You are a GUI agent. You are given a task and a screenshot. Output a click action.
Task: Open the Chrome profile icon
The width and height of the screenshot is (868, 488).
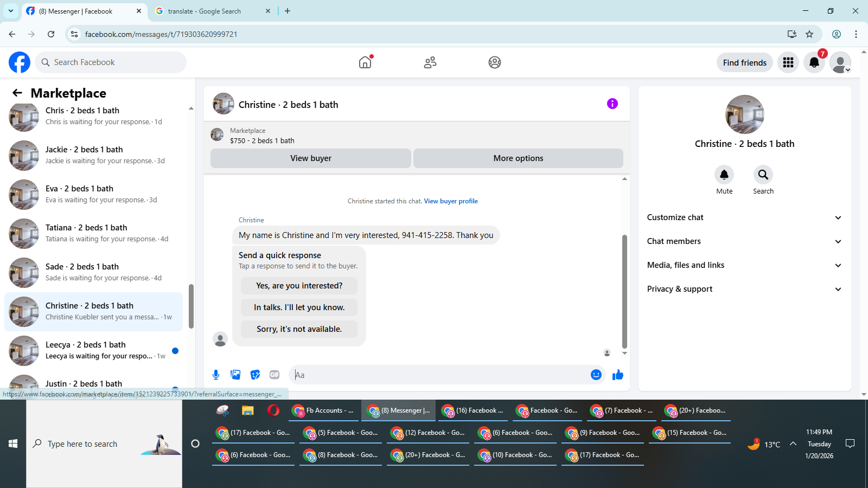tap(837, 34)
